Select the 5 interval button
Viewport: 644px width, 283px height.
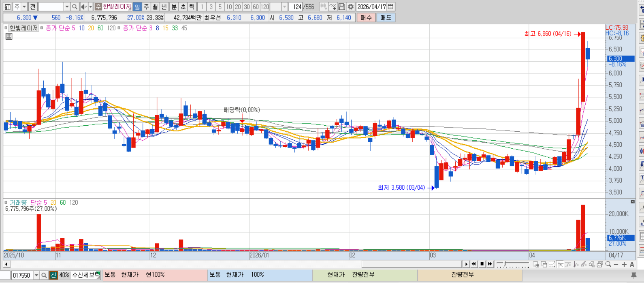[220, 7]
